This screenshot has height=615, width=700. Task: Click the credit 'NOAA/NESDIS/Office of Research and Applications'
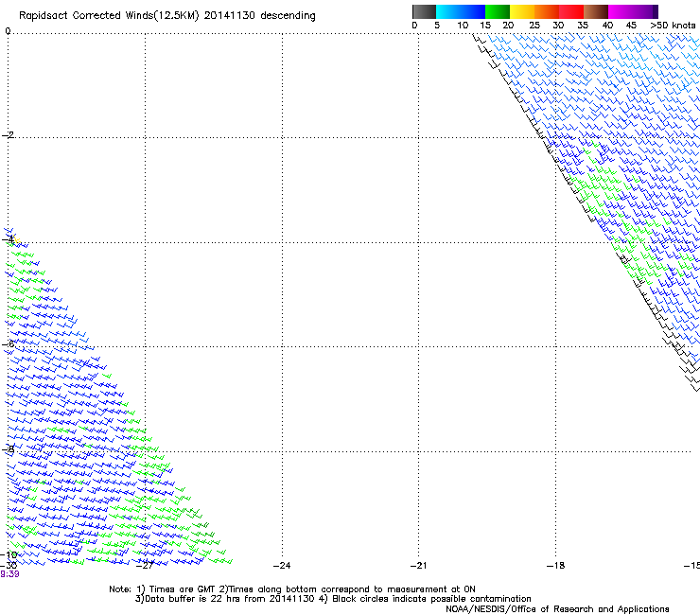coord(557,609)
